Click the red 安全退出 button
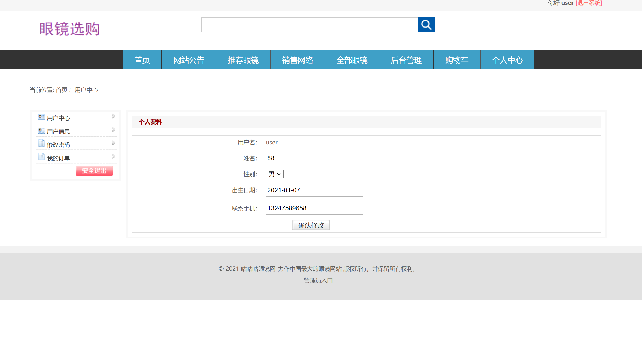This screenshot has height=364, width=642. [x=94, y=171]
